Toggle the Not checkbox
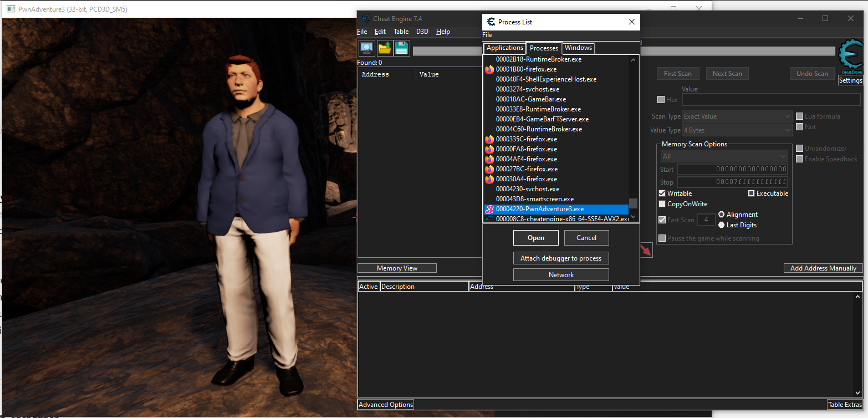Viewport: 868px width, 418px height. 800,127
